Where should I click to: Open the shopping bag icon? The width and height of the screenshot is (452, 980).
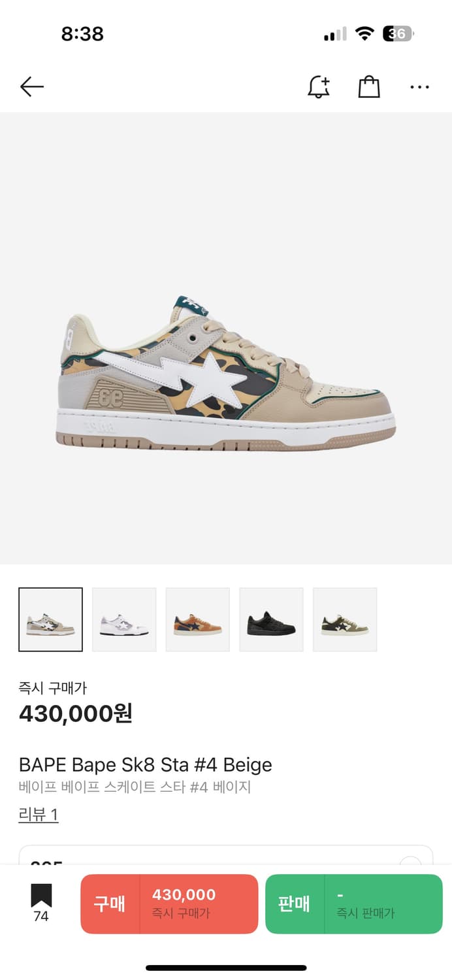coord(369,87)
